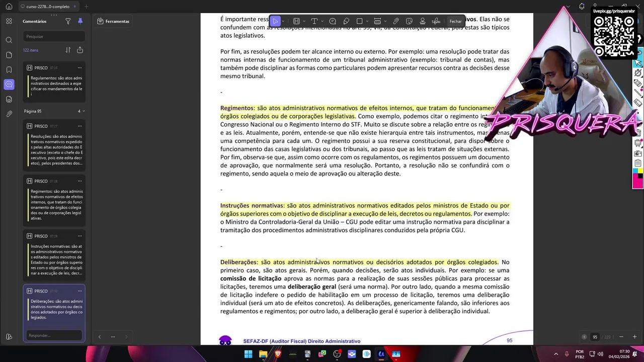This screenshot has width=644, height=362.
Task: Select the Instruções normativas comment card
Action: point(54,255)
